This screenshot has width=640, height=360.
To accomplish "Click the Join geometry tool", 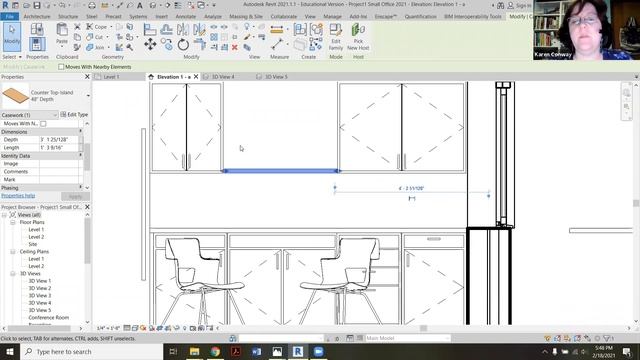I will point(96,47).
